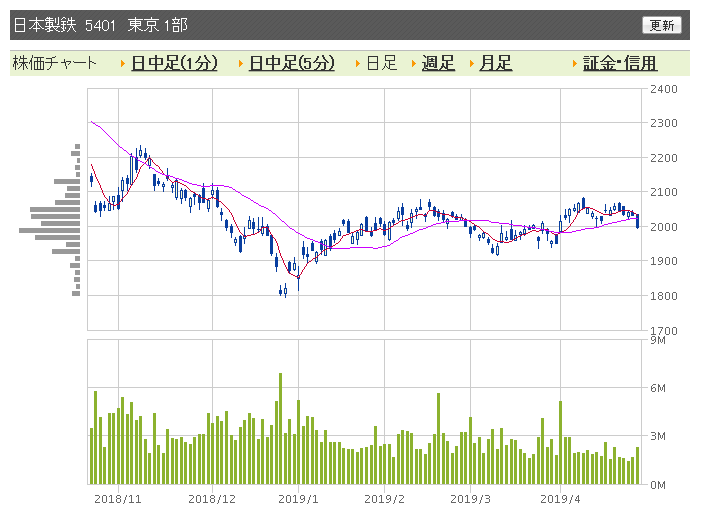Click the 2019/1 date axis label

[298, 499]
